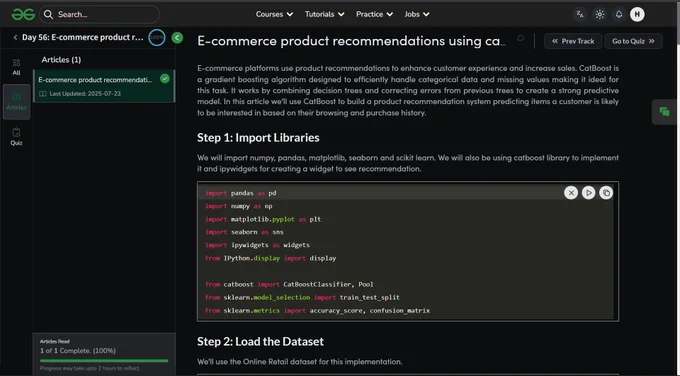Open the user profile avatar H
680x376 pixels.
pyautogui.click(x=637, y=14)
